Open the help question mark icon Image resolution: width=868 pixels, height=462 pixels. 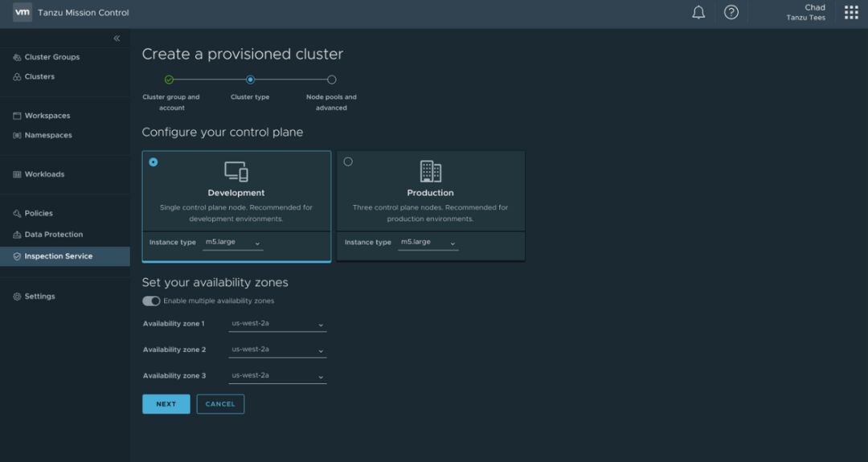click(731, 12)
